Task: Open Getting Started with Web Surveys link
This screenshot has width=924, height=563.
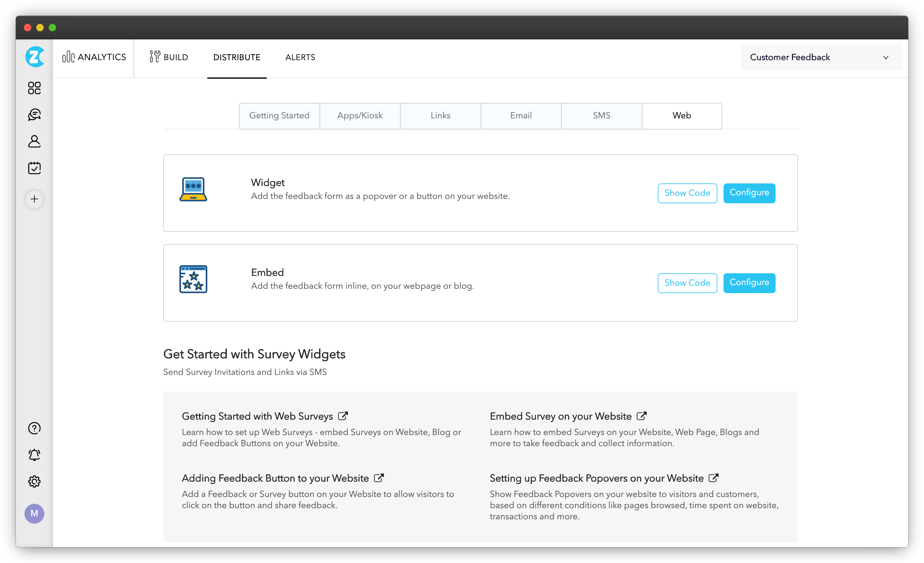Action: [x=263, y=416]
